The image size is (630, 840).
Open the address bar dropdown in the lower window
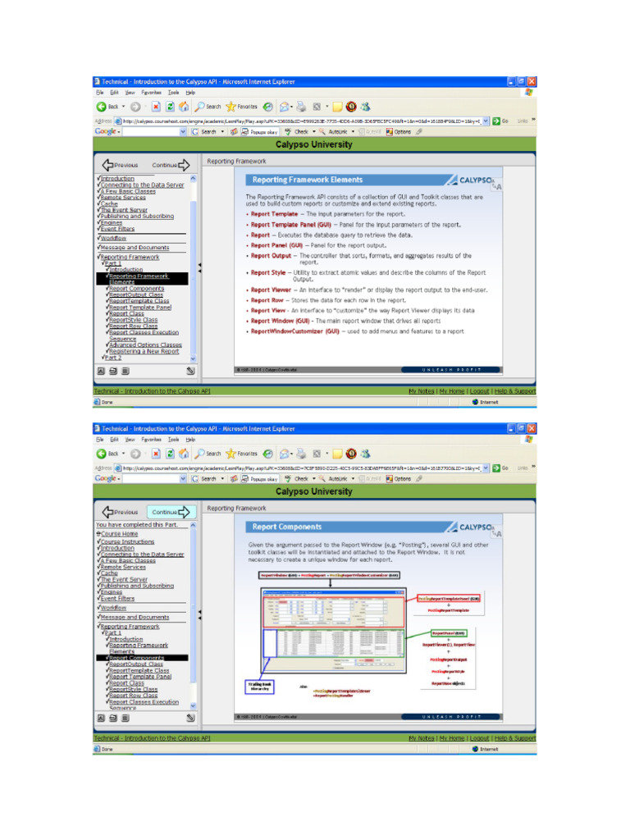(x=486, y=468)
